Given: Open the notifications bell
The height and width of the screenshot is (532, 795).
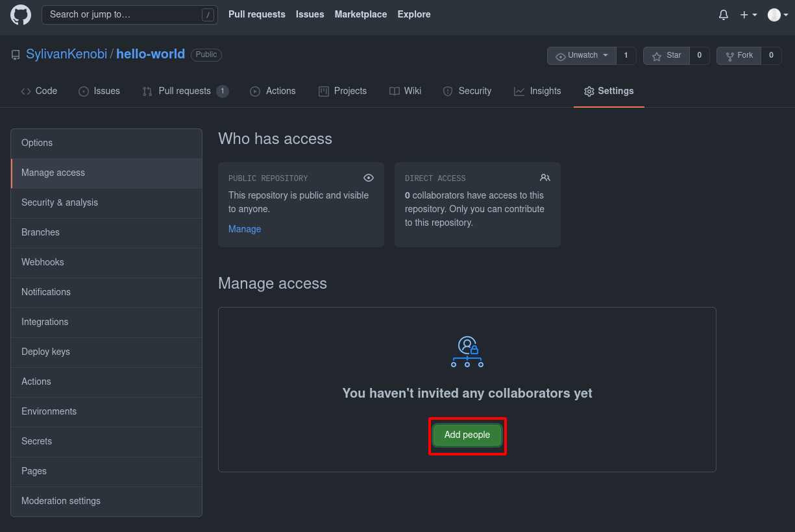Looking at the screenshot, I should [x=724, y=15].
